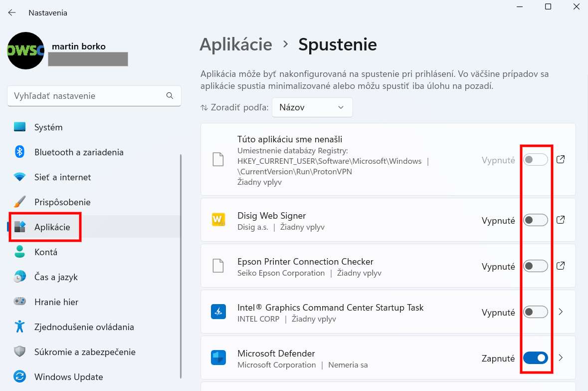The height and width of the screenshot is (391, 588).
Task: Open Čas a jazyk category
Action: pos(94,277)
